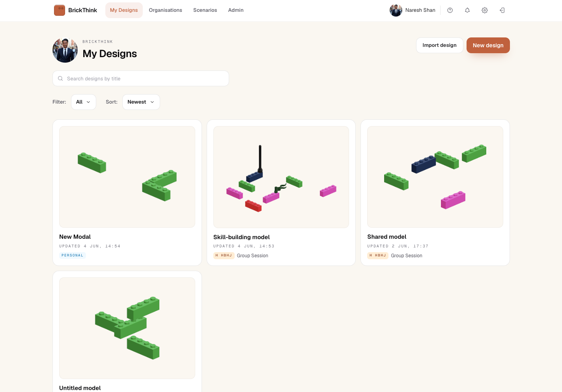The width and height of the screenshot is (562, 392).
Task: Click Naresh Shan avatar in header
Action: coord(396,10)
